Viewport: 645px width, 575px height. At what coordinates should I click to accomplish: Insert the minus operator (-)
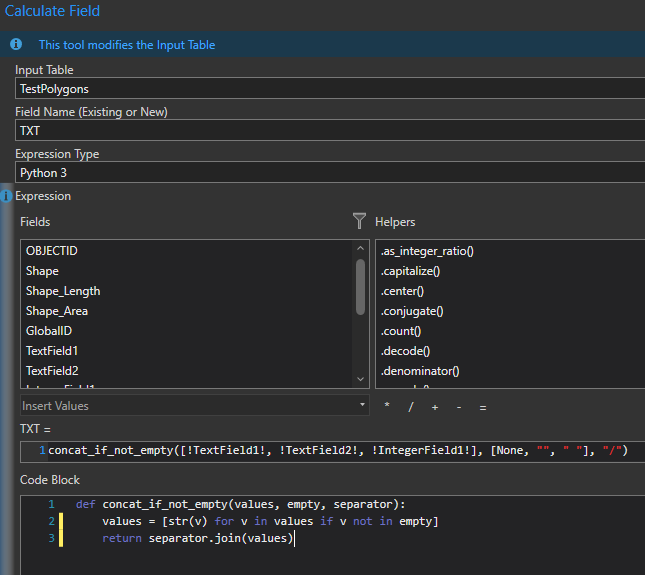coord(458,407)
